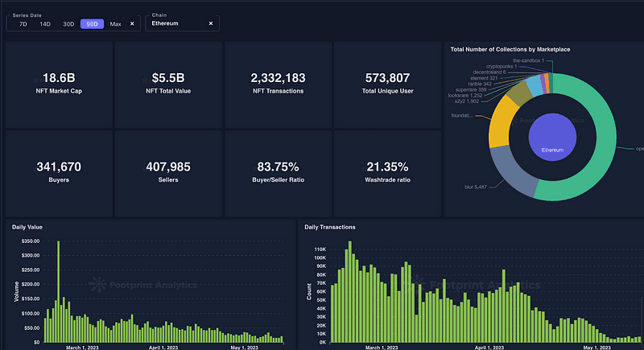Click the Daily Value chart title
Image resolution: width=644 pixels, height=350 pixels.
click(x=27, y=227)
